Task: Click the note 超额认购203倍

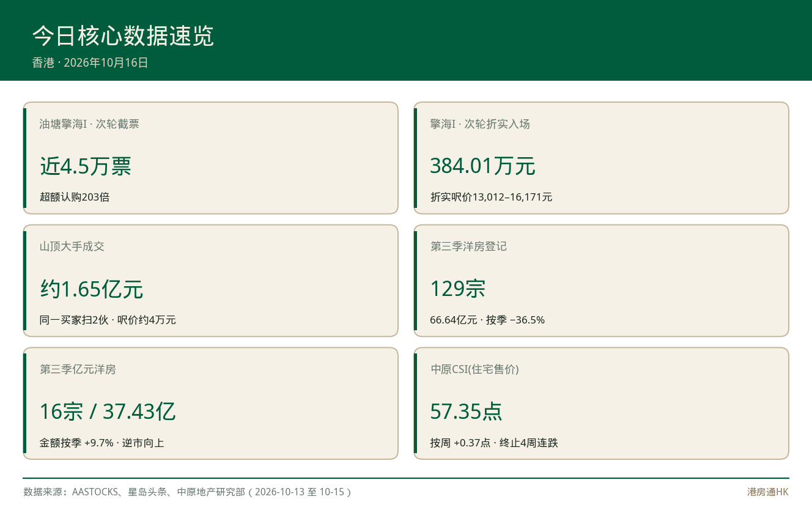Action: (x=75, y=197)
